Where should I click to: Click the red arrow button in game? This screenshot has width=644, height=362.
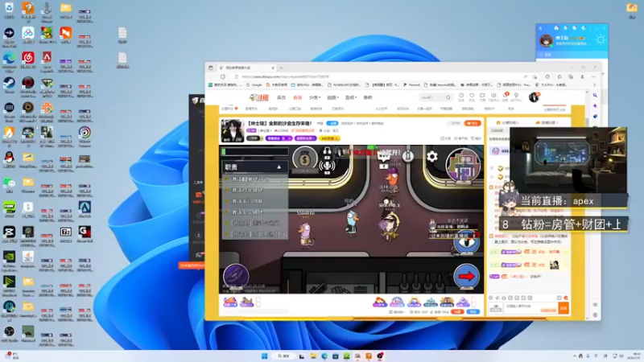click(x=466, y=277)
